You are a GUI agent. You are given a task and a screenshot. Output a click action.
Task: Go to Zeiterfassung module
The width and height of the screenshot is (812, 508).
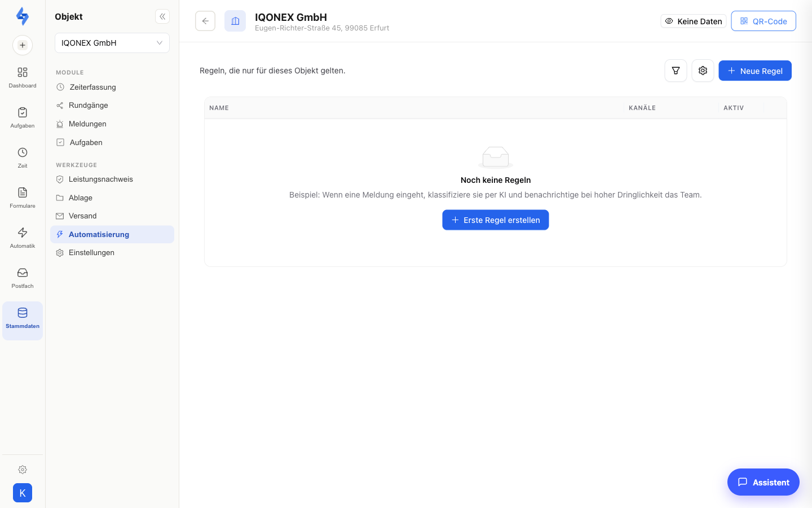[x=112, y=87]
